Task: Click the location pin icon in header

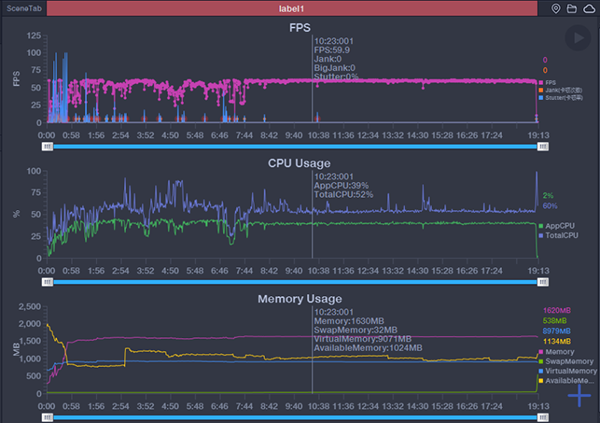Action: [556, 8]
